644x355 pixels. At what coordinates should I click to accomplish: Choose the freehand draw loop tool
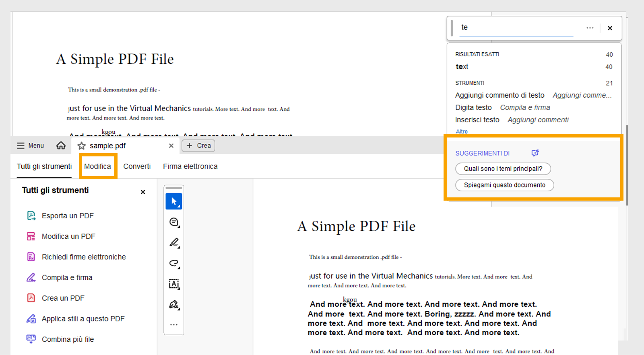point(174,263)
